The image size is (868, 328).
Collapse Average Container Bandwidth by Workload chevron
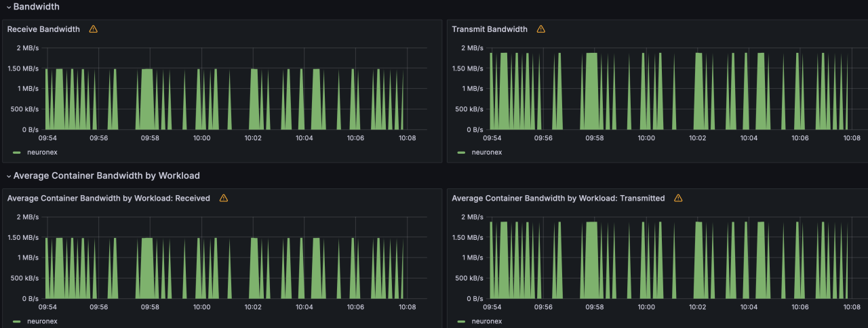point(8,176)
